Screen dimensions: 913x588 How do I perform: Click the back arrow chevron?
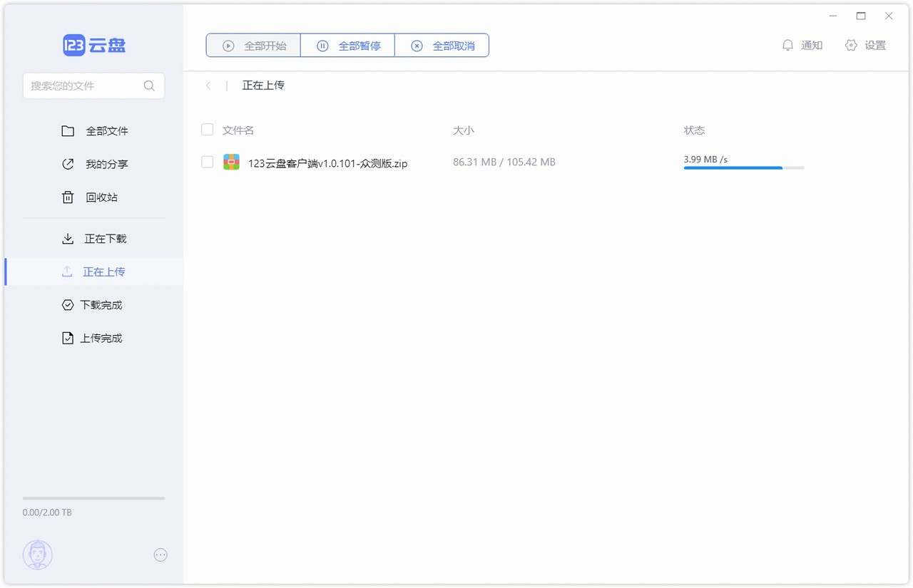click(208, 86)
